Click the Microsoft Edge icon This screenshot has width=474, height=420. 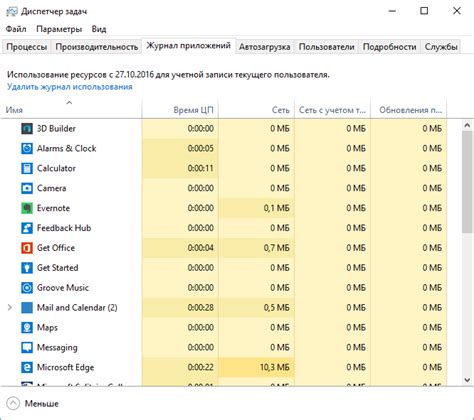(27, 367)
